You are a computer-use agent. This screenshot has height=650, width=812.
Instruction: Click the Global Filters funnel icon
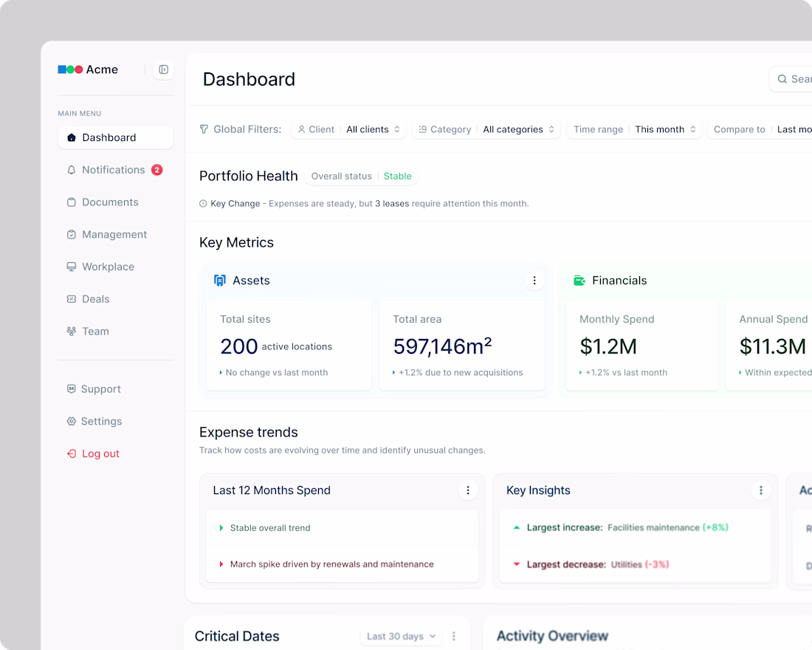(x=204, y=129)
